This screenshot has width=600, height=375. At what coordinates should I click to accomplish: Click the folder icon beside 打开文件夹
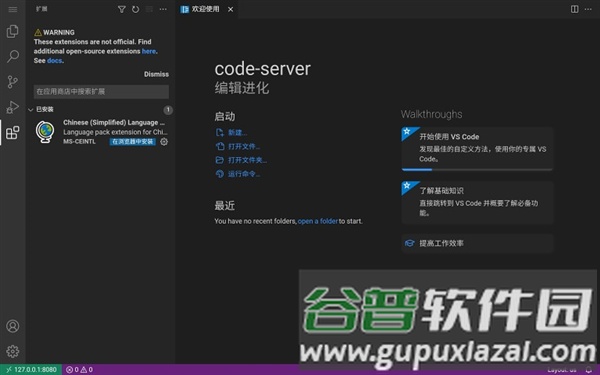220,160
